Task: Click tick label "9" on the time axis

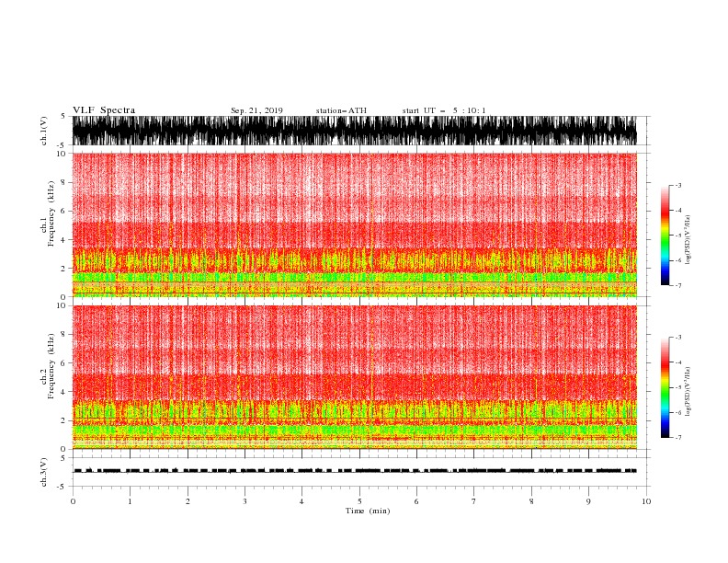Action: [x=588, y=501]
